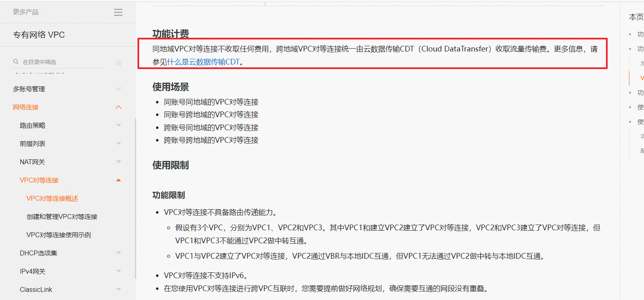Click the sub-bullet starting VPC1与VPC2建立了VPC对等连接
The height and width of the screenshot is (300, 644).
[360, 256]
